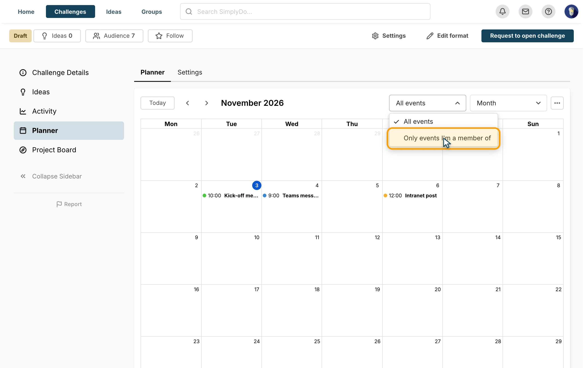Open the messages envelope icon
The width and height of the screenshot is (588, 368).
coord(525,11)
